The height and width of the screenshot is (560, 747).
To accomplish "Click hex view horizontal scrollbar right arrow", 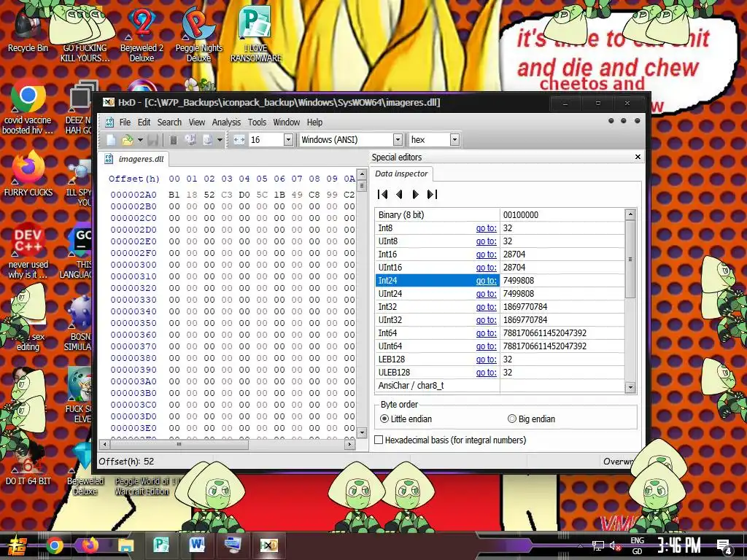I will pos(349,444).
